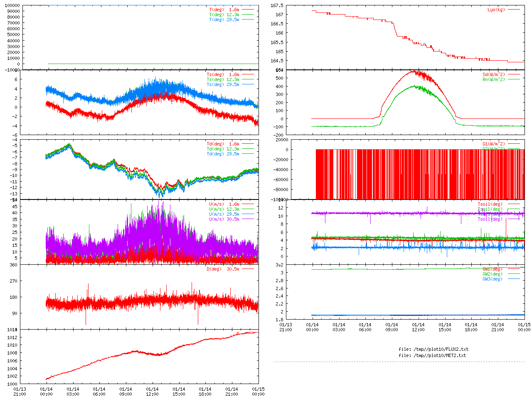Click the 01/14 12:00 tick below the pressure plot

[x=152, y=392]
